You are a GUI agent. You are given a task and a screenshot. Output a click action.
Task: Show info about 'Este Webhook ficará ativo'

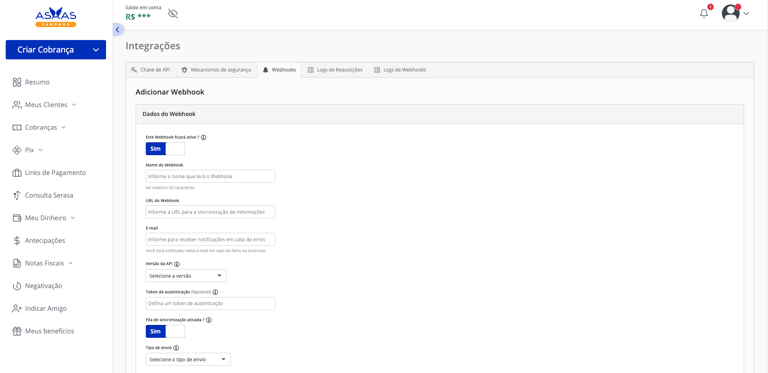pos(204,138)
